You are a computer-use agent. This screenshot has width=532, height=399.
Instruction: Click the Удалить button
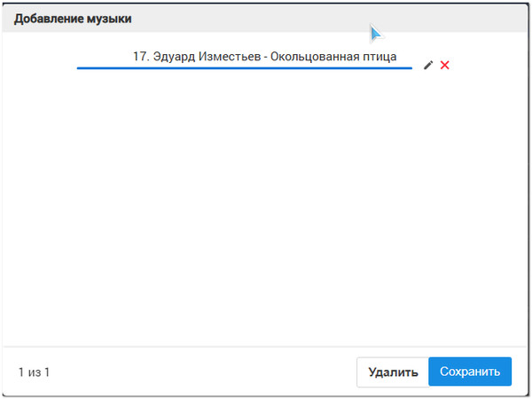(x=393, y=372)
